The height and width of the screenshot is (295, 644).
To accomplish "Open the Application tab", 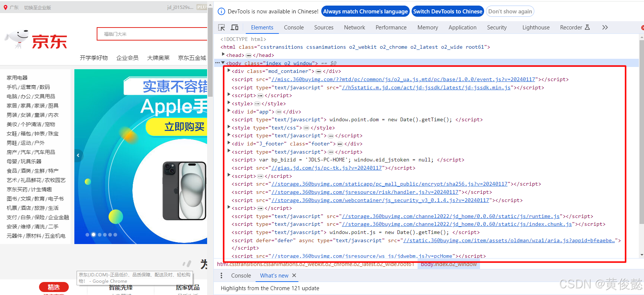I will tap(463, 28).
